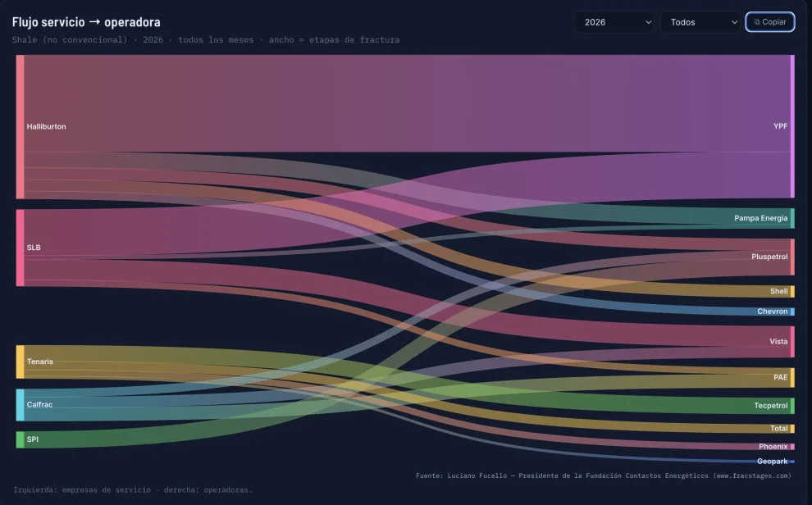Open the Todos month dropdown

[x=700, y=22]
